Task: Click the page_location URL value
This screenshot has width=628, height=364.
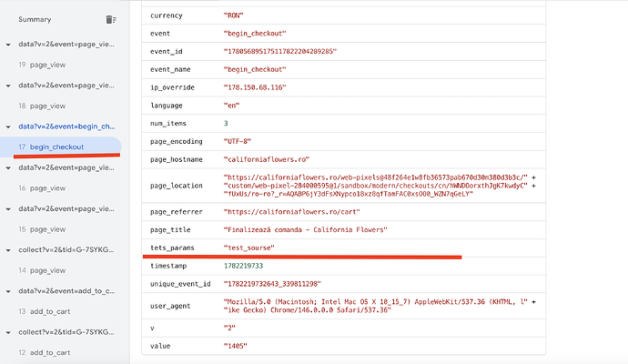Action: tap(380, 186)
